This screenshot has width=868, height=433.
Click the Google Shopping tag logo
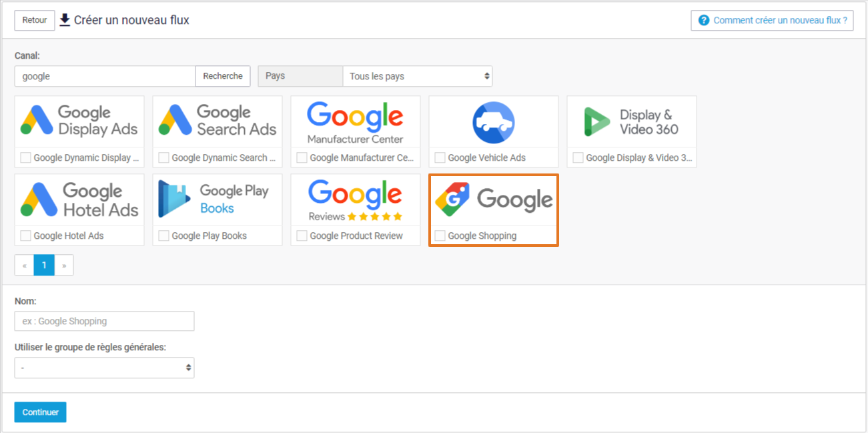point(494,199)
